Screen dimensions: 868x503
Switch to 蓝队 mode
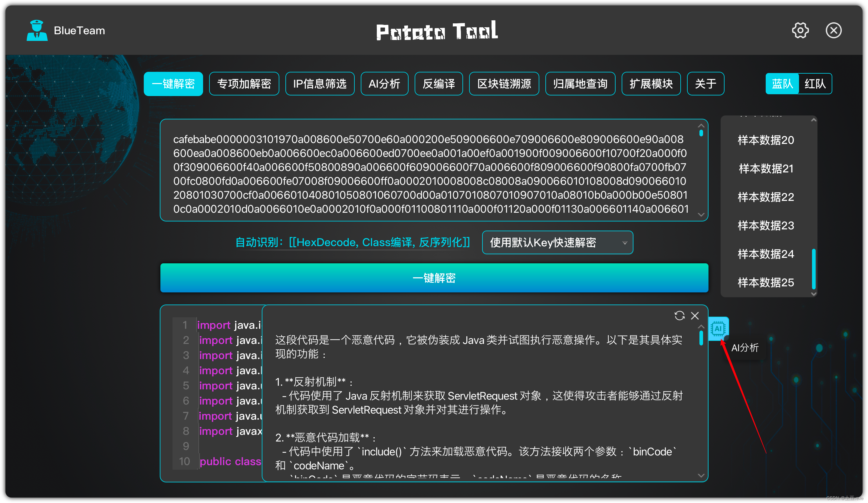click(782, 84)
